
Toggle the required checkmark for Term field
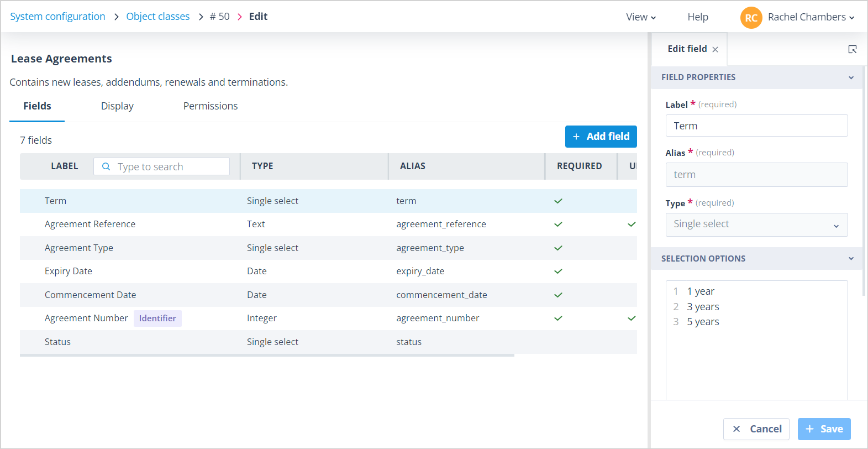[558, 201]
